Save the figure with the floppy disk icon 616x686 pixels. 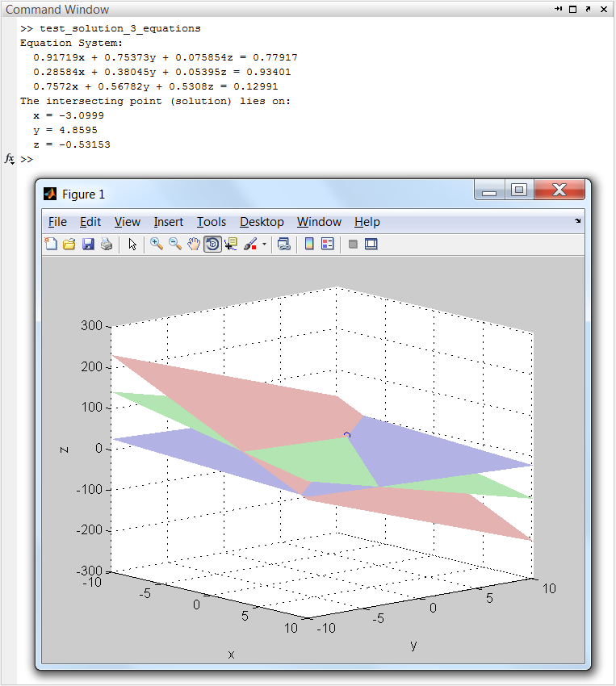coord(88,245)
